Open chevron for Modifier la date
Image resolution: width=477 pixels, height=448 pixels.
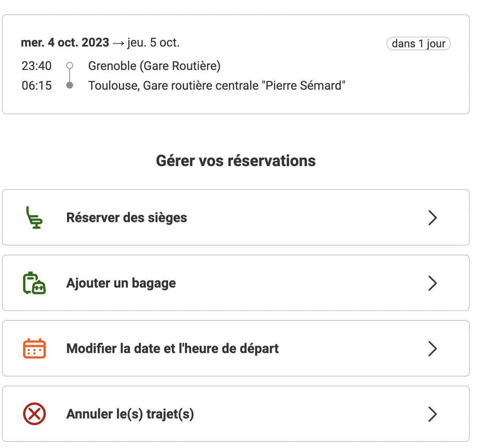(x=432, y=348)
